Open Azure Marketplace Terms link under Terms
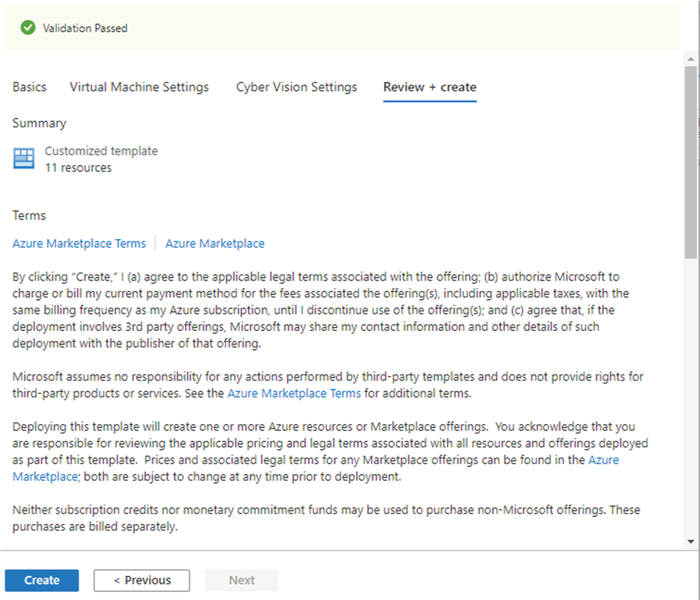Screen dimensions: 700x600 [79, 243]
